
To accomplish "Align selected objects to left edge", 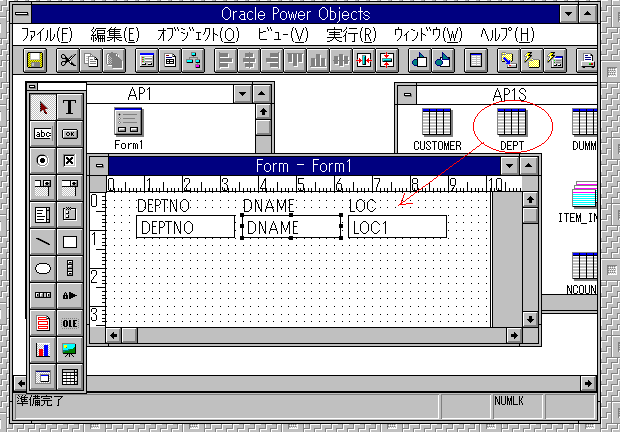I will 226,60.
